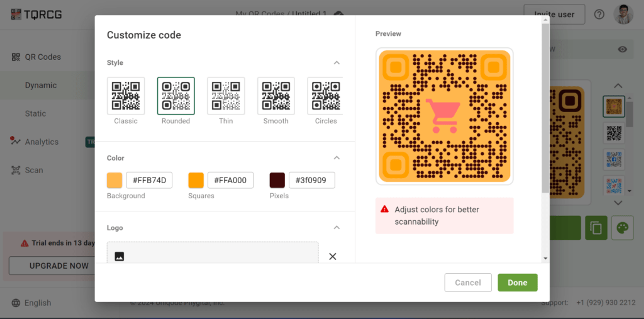Collapse the Color section
The width and height of the screenshot is (644, 319).
[336, 158]
